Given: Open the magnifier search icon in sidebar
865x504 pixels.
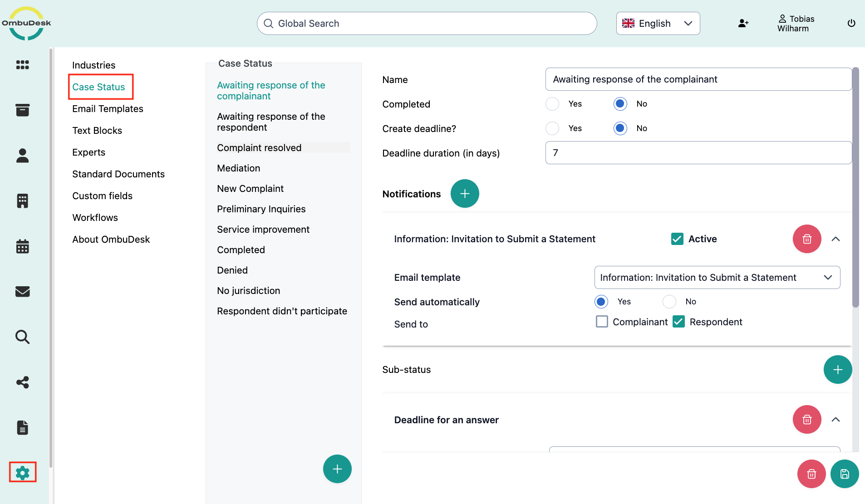Looking at the screenshot, I should pos(22,337).
